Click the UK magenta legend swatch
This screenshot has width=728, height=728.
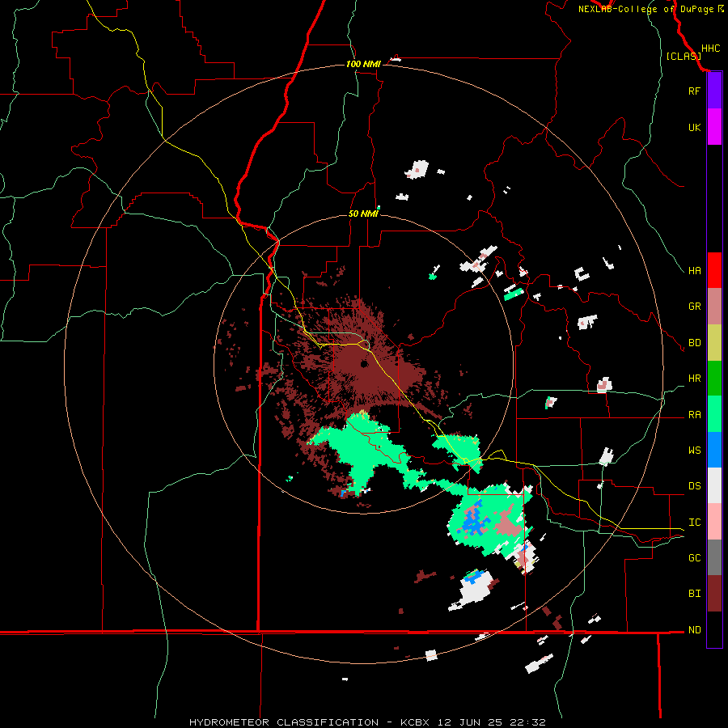point(714,127)
